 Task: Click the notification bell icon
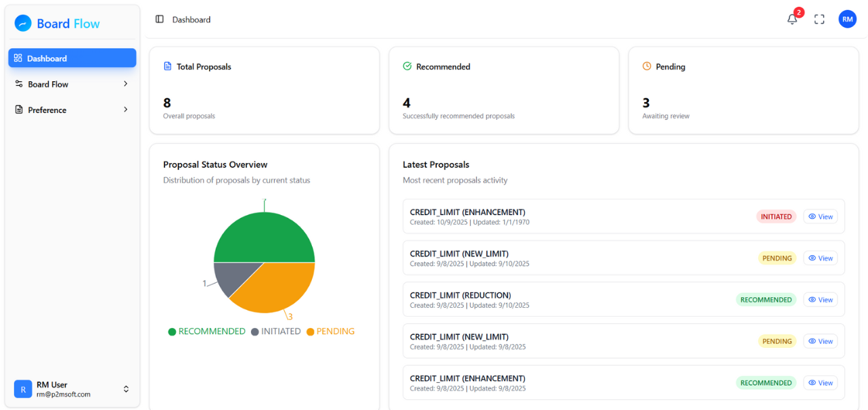coord(792,20)
